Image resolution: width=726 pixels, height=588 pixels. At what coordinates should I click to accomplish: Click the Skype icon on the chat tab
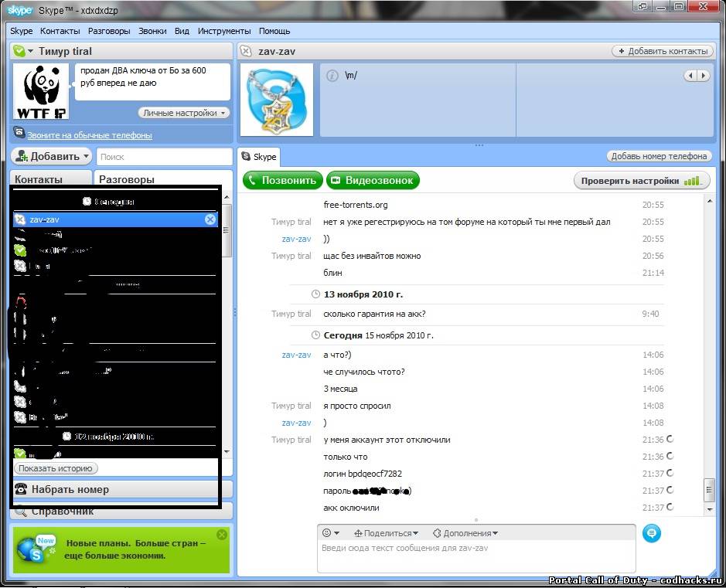(246, 156)
